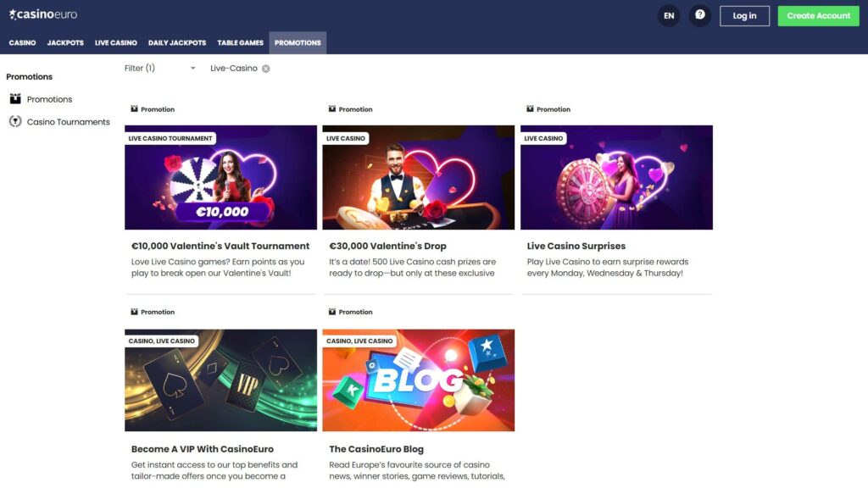
Task: Collapse the Promotions section in the sidebar
Action: pyautogui.click(x=30, y=76)
